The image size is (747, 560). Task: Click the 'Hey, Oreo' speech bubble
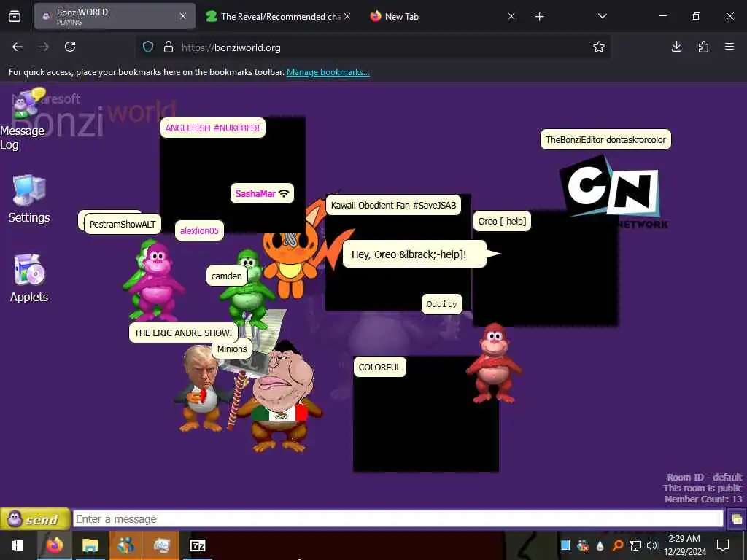point(414,254)
